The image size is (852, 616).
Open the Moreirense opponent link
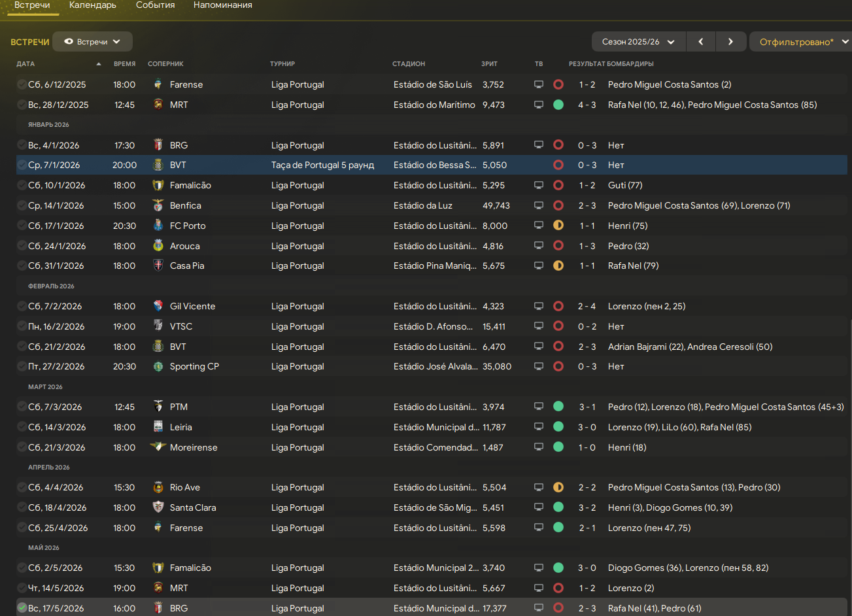click(194, 447)
